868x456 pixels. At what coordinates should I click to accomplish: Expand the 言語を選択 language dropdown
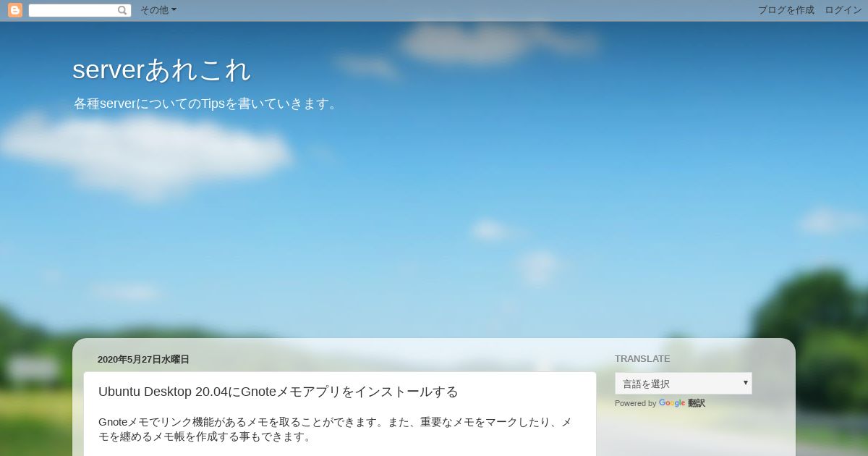tap(684, 384)
